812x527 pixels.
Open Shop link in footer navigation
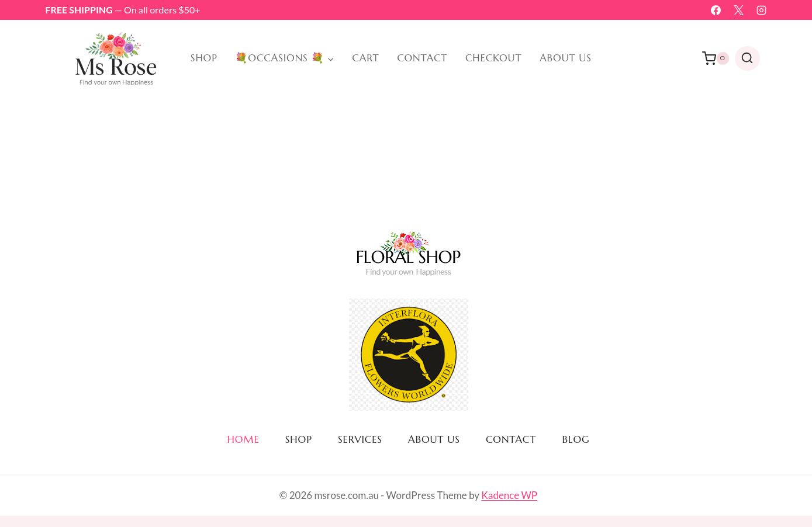coord(298,439)
